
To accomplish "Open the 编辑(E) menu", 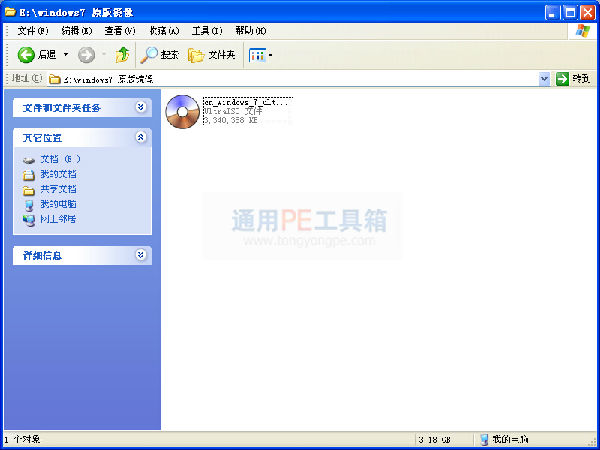I will click(x=77, y=31).
